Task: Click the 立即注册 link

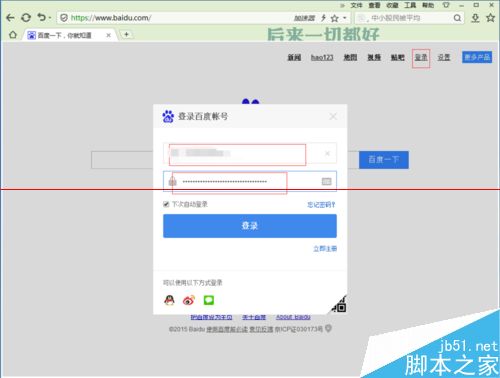Action: [x=325, y=249]
